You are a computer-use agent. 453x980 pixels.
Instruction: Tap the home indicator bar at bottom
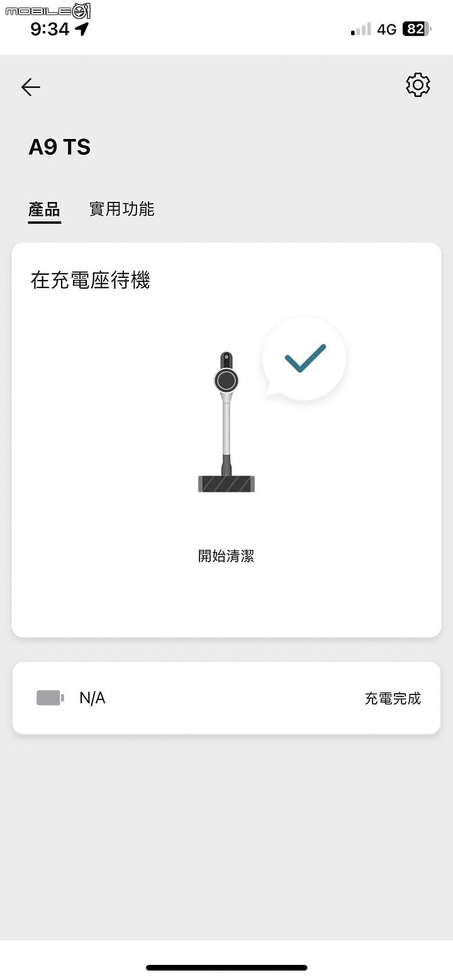[226, 967]
